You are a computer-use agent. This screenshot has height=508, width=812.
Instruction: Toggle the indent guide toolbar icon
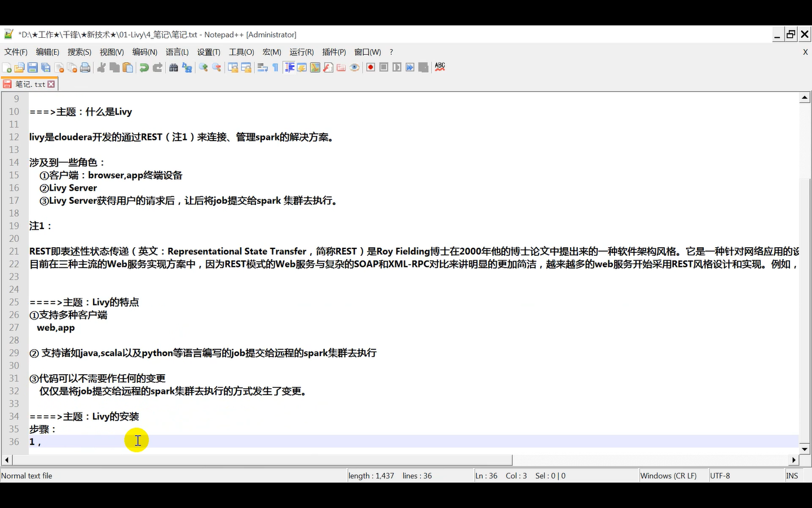coord(289,67)
